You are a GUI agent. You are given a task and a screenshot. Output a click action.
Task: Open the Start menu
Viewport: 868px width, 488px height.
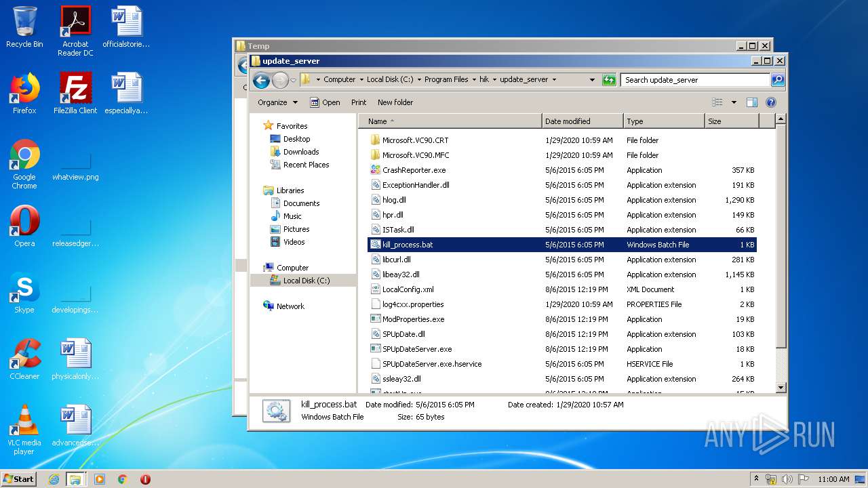click(x=19, y=479)
